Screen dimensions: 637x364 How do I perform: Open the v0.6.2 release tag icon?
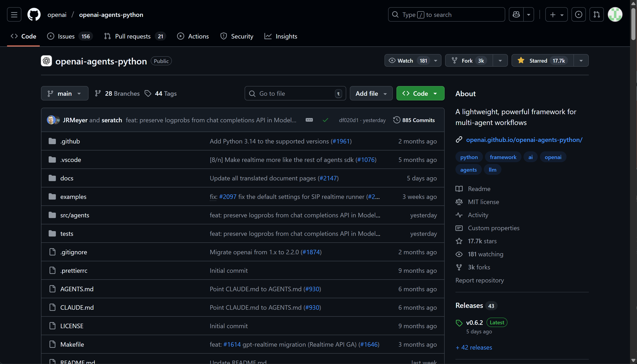[459, 323]
